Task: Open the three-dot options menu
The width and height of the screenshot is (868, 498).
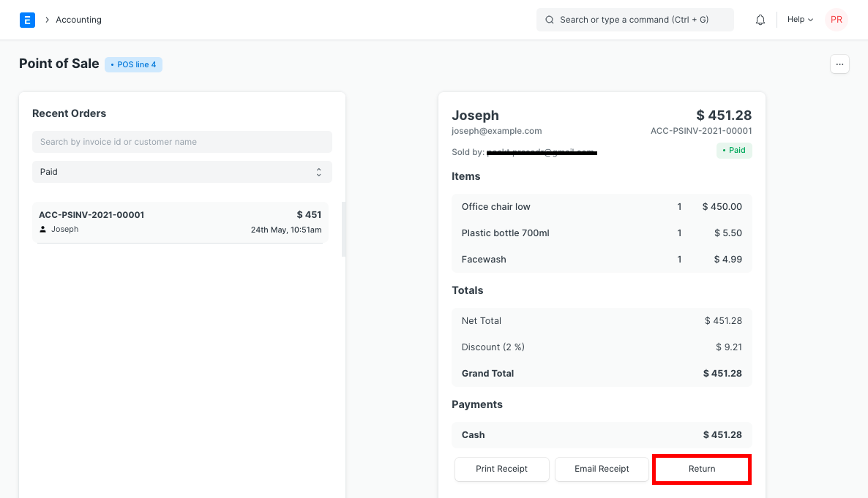Action: coord(839,64)
